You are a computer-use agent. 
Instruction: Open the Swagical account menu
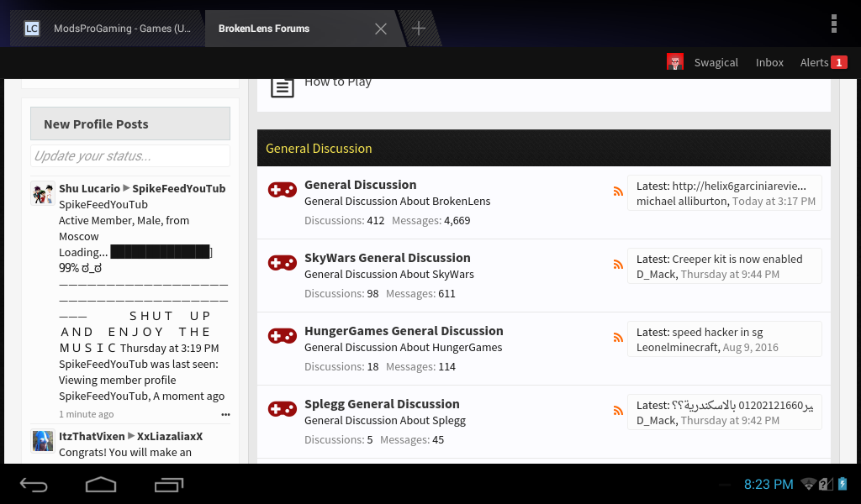pos(716,62)
